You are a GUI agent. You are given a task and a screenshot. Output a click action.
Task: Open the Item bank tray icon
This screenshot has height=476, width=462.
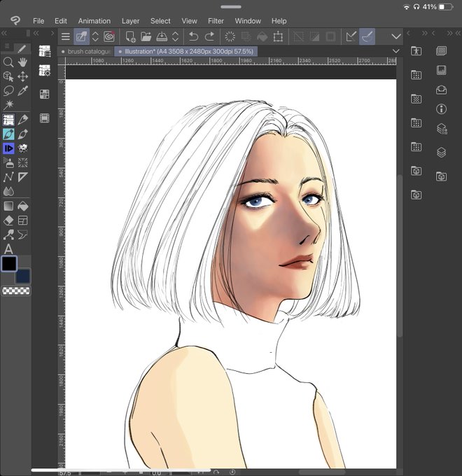442,90
